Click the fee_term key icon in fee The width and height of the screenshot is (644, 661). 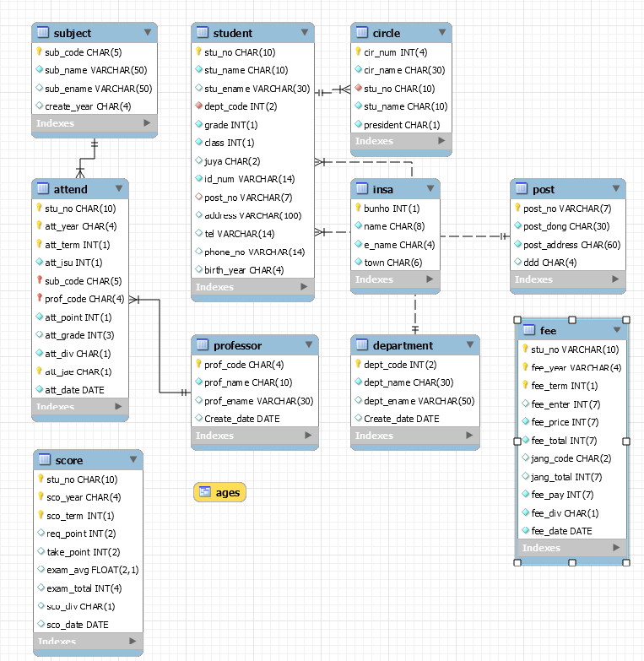(x=525, y=385)
